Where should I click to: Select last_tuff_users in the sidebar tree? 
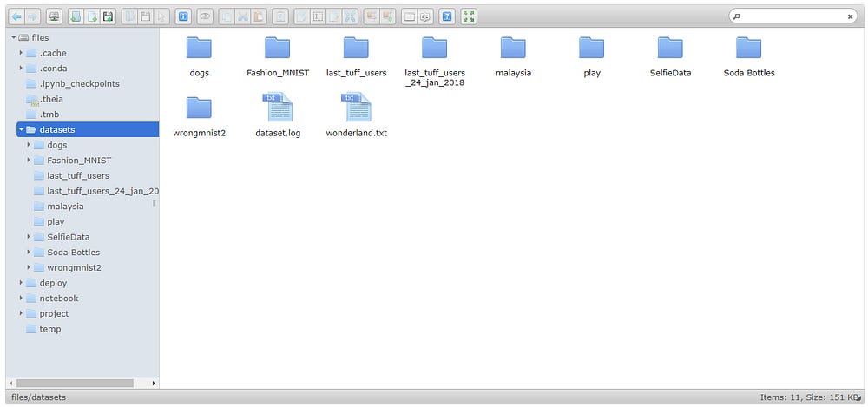pos(77,175)
